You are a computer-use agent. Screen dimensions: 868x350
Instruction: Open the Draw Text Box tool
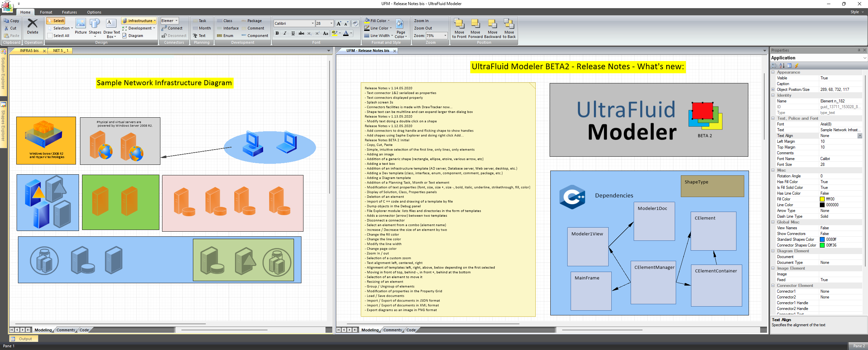pos(111,28)
